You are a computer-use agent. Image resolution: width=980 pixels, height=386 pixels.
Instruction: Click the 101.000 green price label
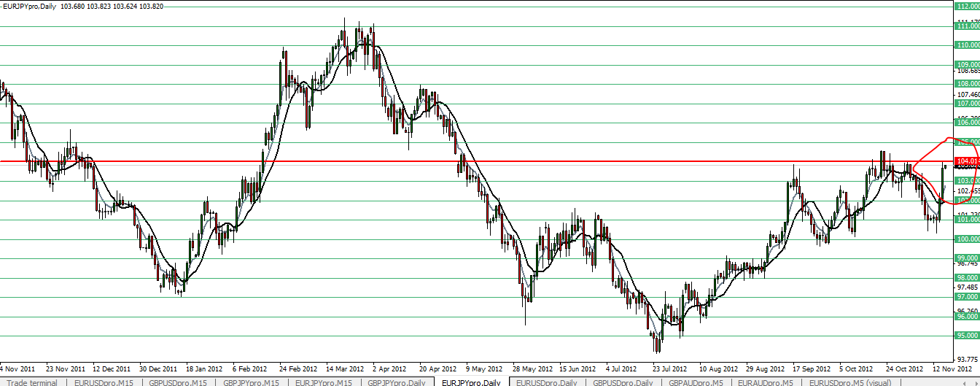(967, 220)
